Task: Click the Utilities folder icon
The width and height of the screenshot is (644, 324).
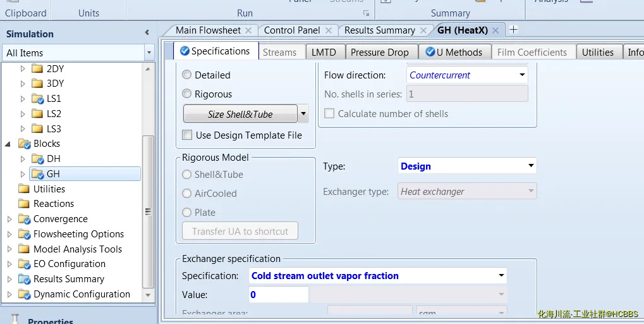Action: [x=25, y=189]
